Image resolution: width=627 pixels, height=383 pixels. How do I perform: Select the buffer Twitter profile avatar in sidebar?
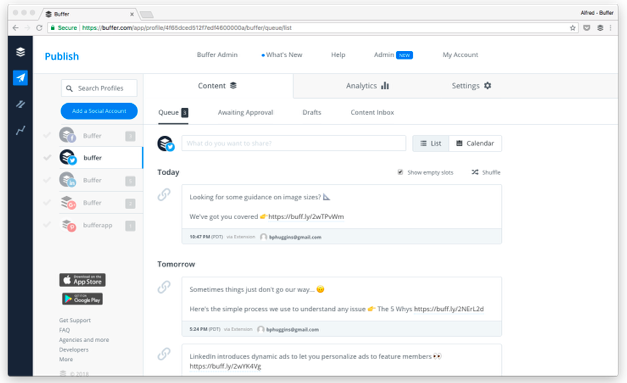[68, 157]
